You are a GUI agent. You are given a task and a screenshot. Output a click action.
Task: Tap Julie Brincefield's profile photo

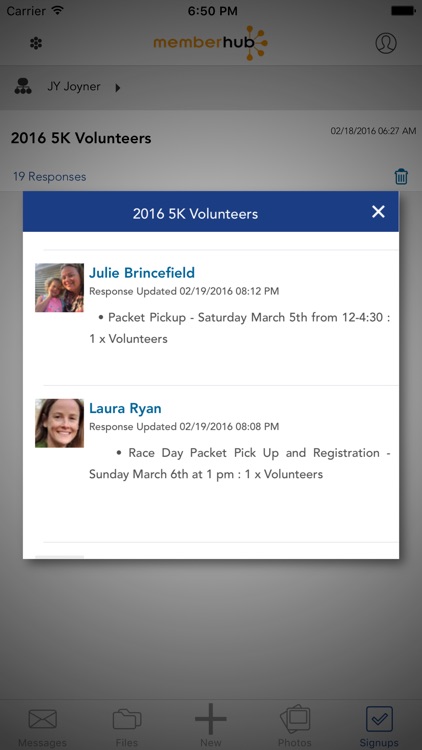[x=59, y=288]
